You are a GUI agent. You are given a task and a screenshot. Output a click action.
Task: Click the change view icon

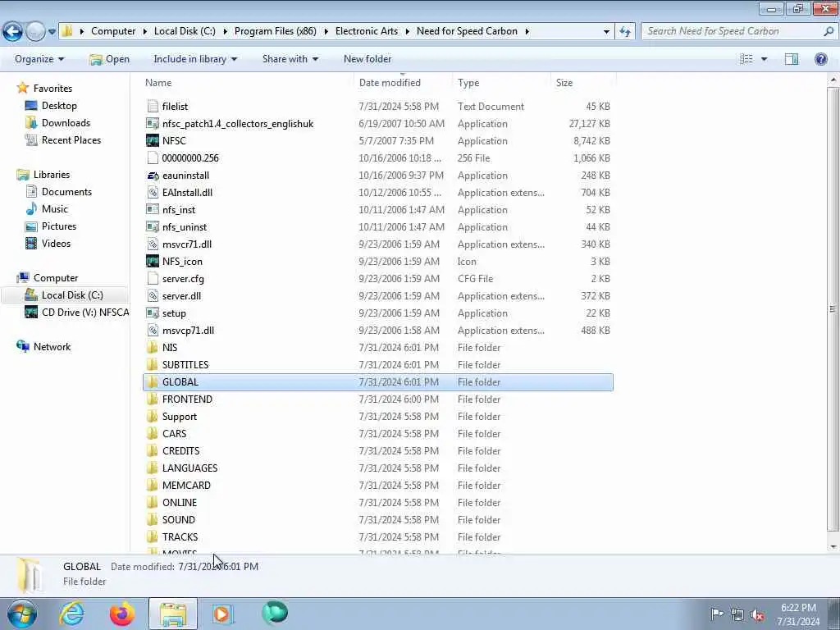746,59
